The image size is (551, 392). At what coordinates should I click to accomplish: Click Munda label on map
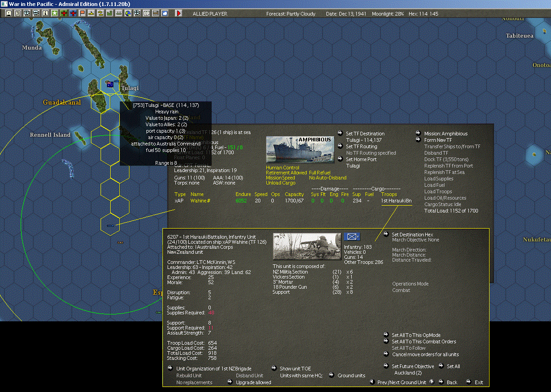click(32, 47)
